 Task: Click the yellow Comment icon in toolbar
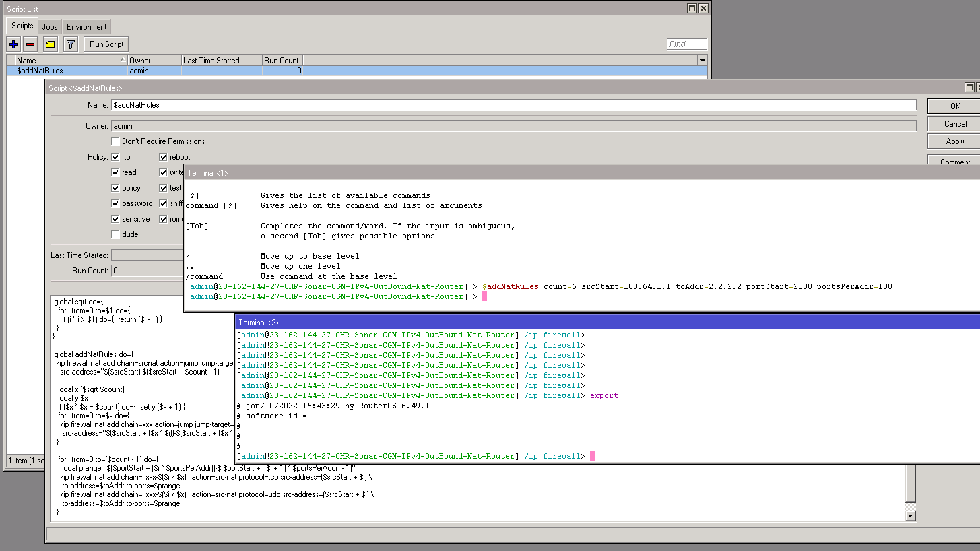(x=50, y=44)
